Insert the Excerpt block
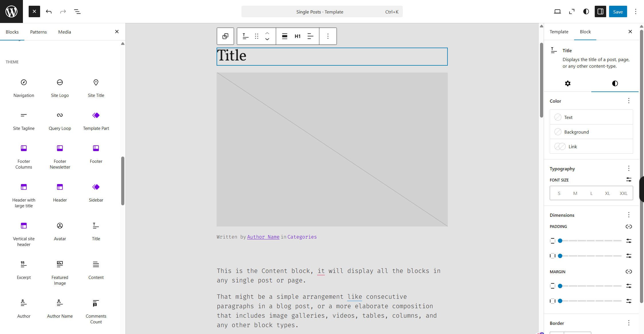This screenshot has height=334, width=644. pyautogui.click(x=24, y=270)
